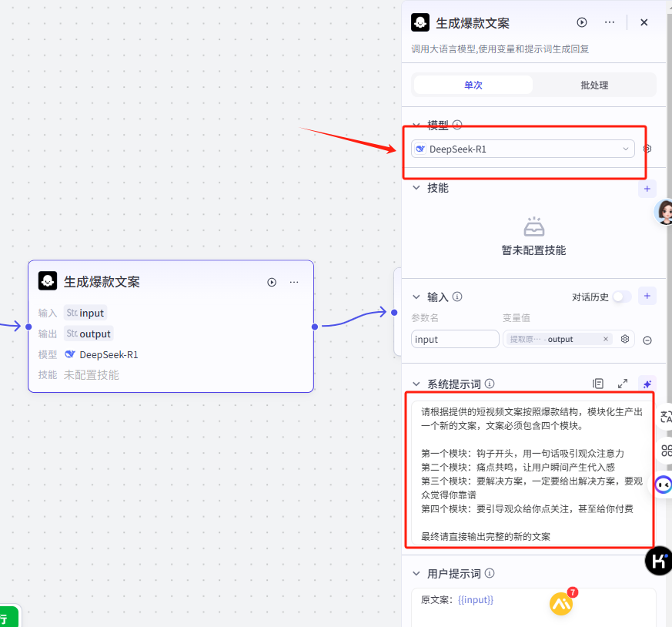Collapse the 模型 section
Image resolution: width=672 pixels, height=627 pixels.
coord(416,125)
